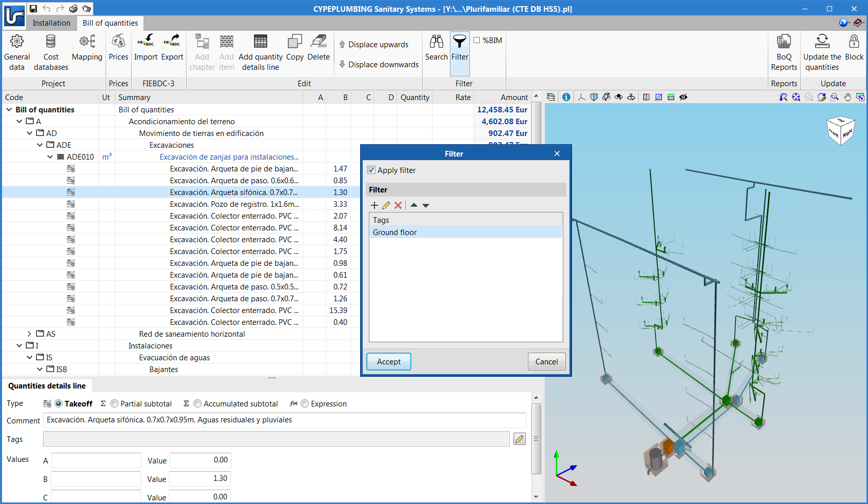Select the Partial subtotal radio button
The height and width of the screenshot is (504, 868).
114,404
